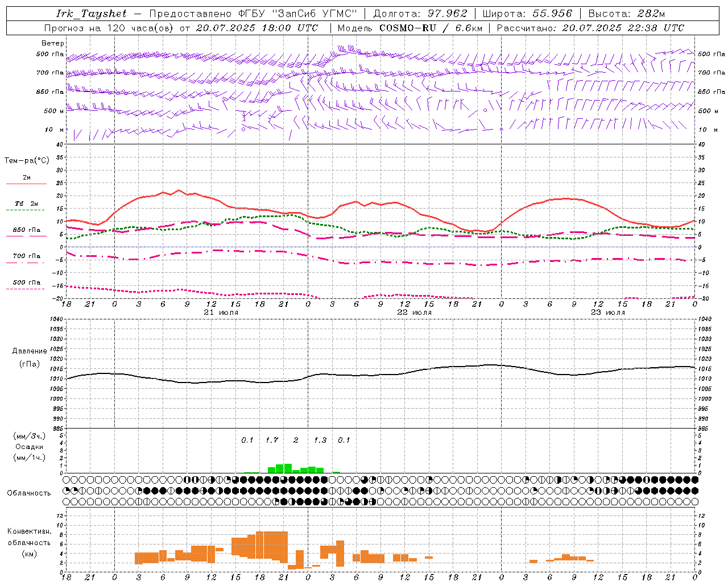Click the forecast start 20.07.2025 18:00 UTC
This screenshot has width=728, height=582.
coord(257,28)
